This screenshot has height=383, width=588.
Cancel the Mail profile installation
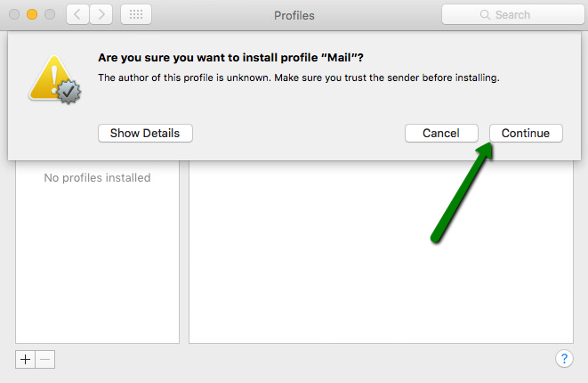point(441,134)
